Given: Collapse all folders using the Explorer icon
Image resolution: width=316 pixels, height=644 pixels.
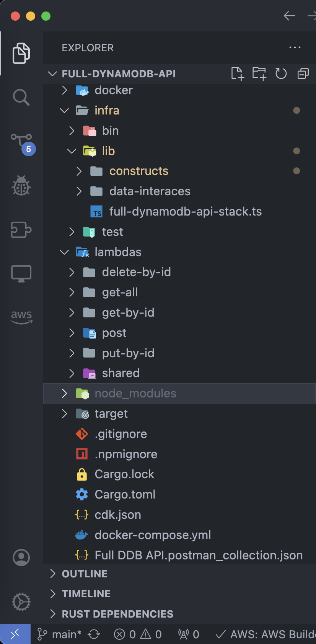Looking at the screenshot, I should click(x=303, y=74).
